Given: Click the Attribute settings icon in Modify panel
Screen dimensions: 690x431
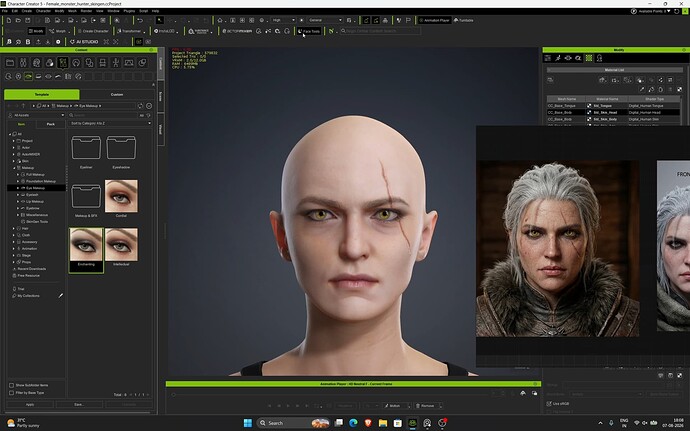Looking at the screenshot, I should [x=548, y=58].
